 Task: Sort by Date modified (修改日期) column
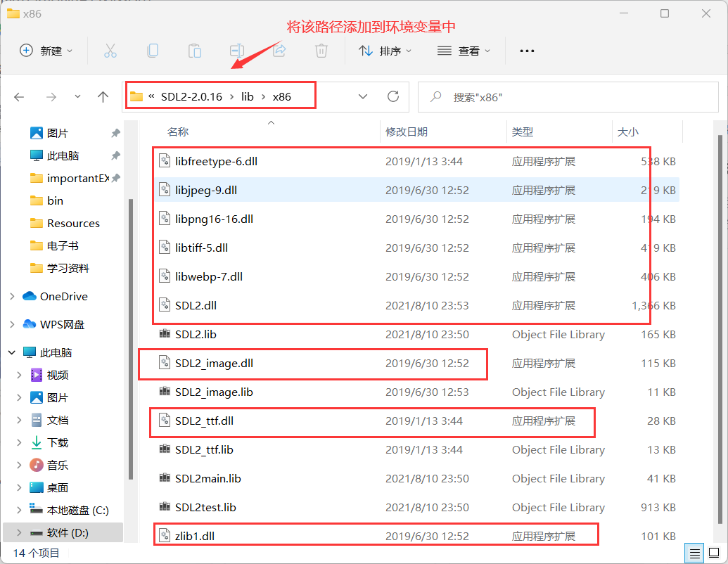(x=407, y=132)
